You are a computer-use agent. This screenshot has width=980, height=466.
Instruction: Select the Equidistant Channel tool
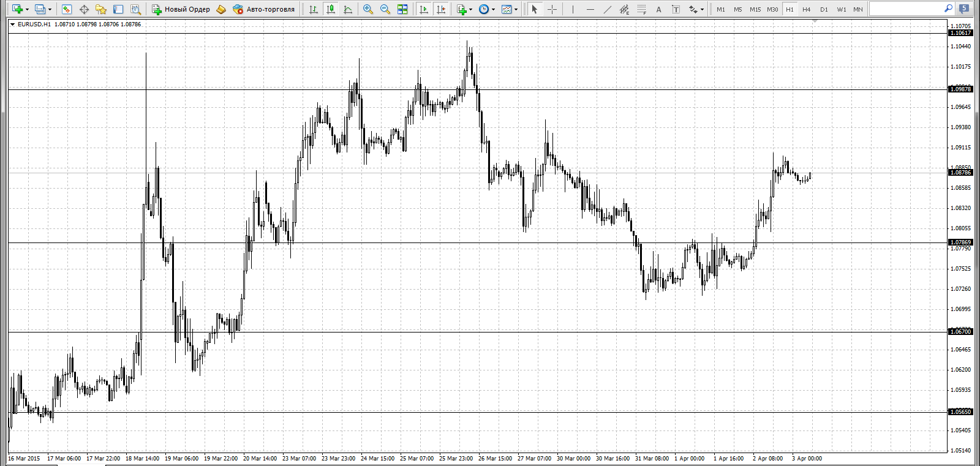pyautogui.click(x=624, y=9)
